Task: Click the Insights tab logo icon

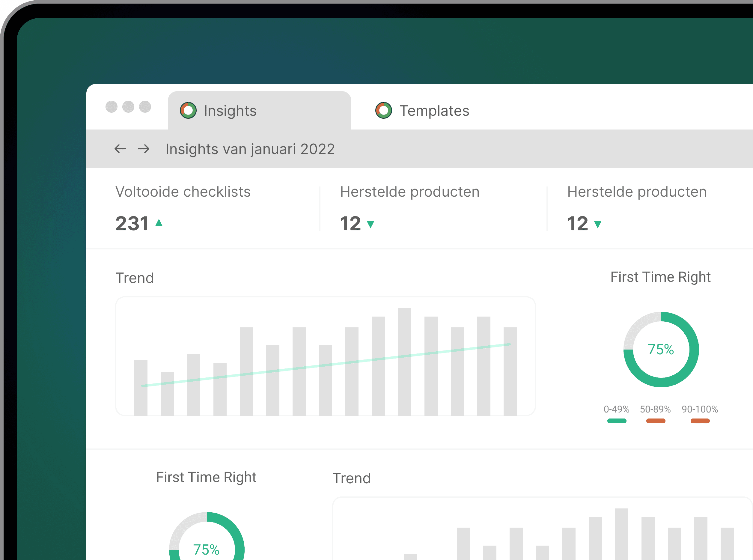Action: 188,111
